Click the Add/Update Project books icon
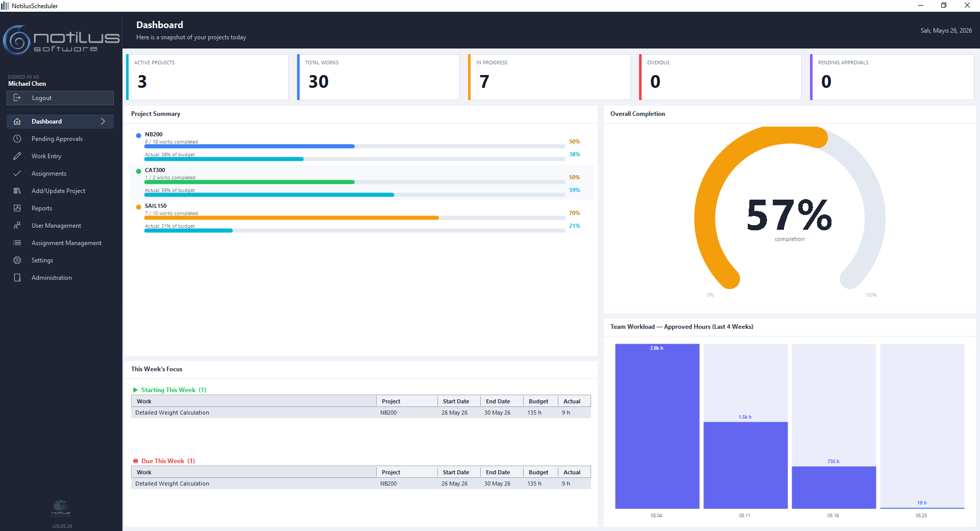980x531 pixels. point(17,191)
